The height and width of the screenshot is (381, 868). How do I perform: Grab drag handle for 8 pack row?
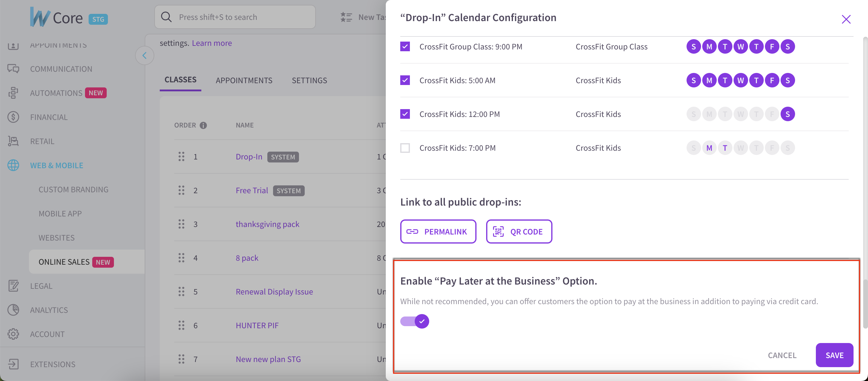pyautogui.click(x=181, y=258)
